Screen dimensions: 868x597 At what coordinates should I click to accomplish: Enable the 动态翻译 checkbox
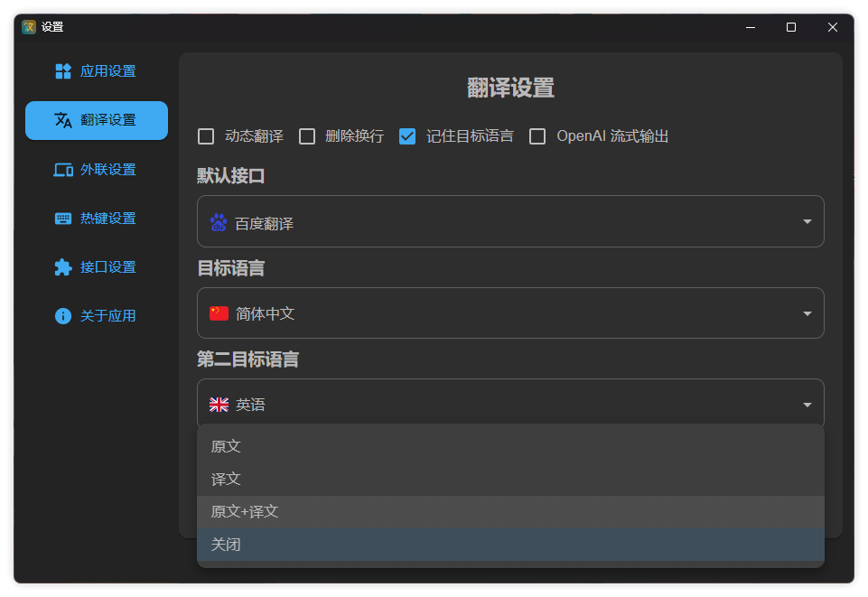point(206,136)
